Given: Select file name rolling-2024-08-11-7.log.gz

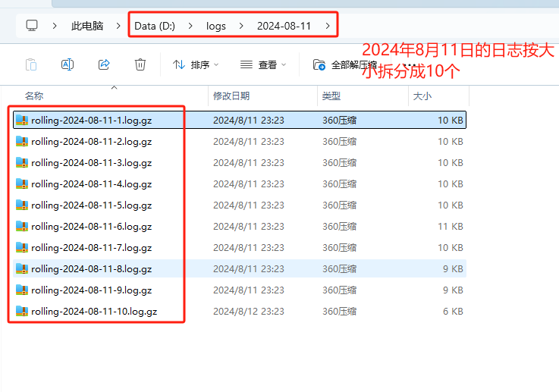Looking at the screenshot, I should [92, 248].
